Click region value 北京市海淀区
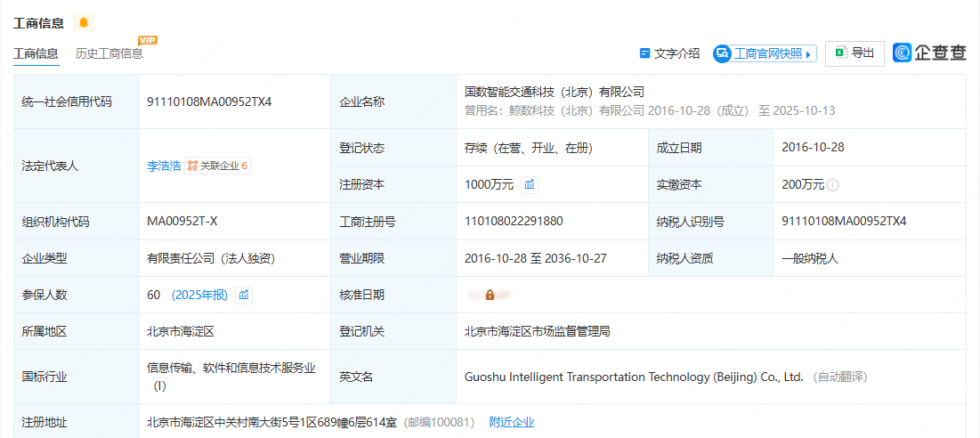 tap(181, 332)
